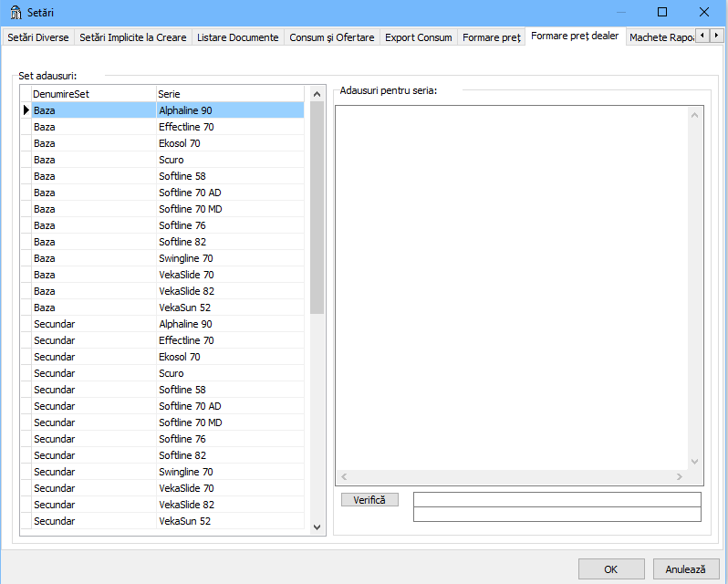Click the Setări app icon in title bar
The height and width of the screenshot is (584, 728).
click(x=15, y=12)
